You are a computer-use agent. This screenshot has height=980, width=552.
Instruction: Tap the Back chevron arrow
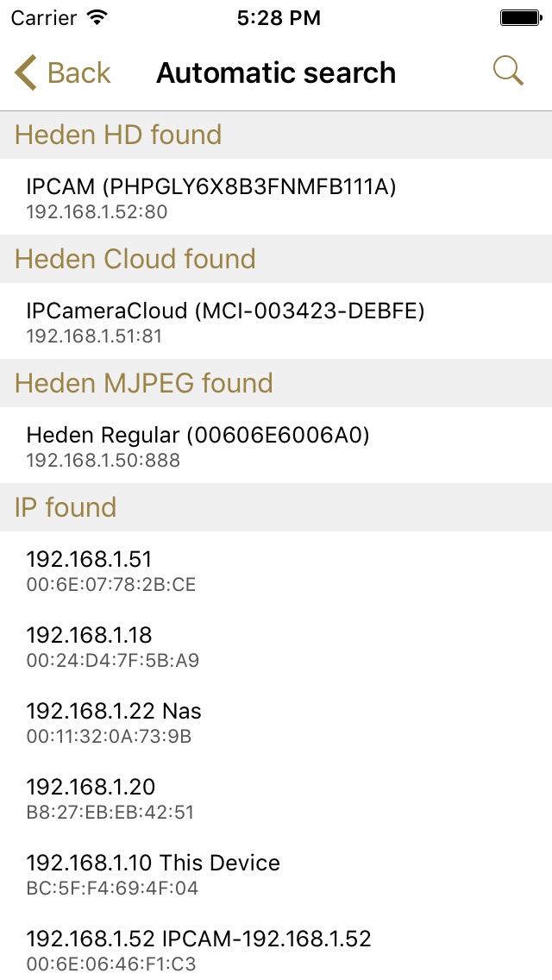26,72
